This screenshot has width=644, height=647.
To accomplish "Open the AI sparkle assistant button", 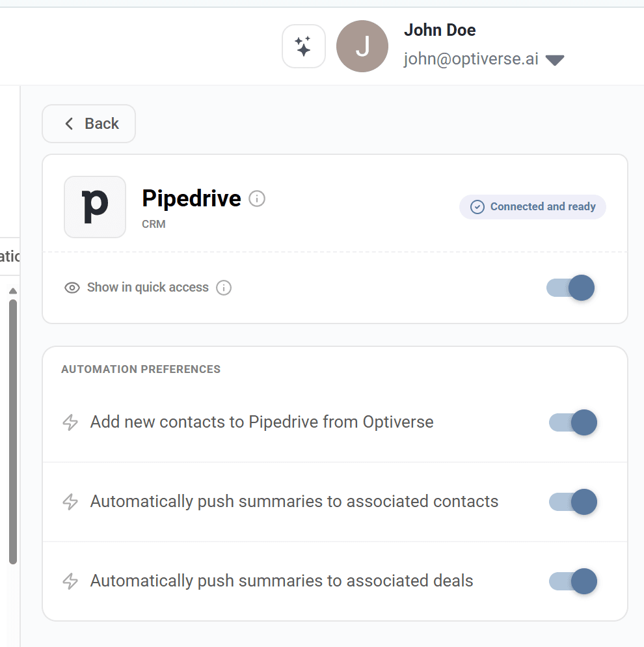I will [303, 46].
